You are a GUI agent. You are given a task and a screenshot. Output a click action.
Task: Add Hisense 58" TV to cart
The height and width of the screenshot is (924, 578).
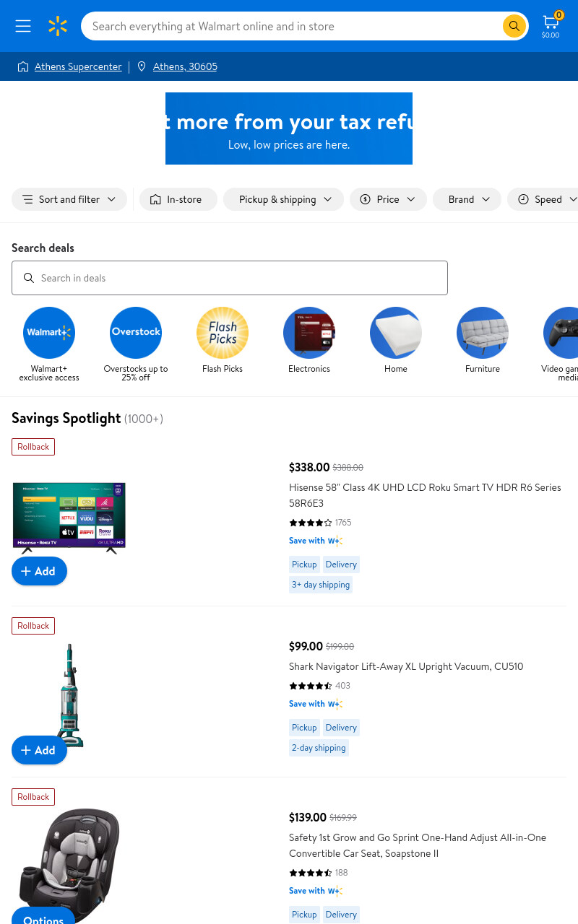pyautogui.click(x=39, y=571)
